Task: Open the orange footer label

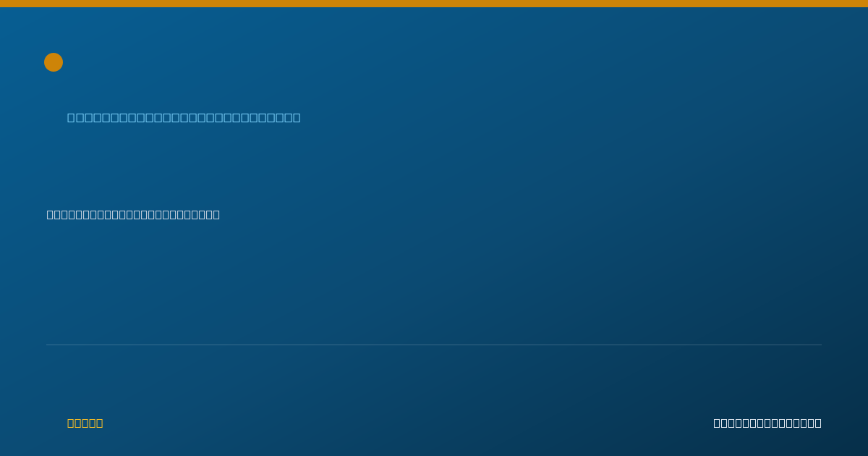Action: 85,423
